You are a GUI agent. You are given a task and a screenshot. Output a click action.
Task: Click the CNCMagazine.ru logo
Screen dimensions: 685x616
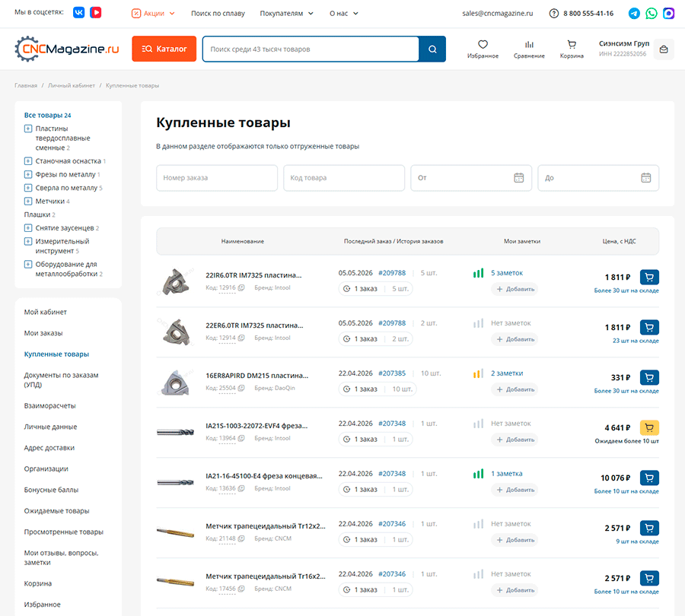(x=67, y=49)
